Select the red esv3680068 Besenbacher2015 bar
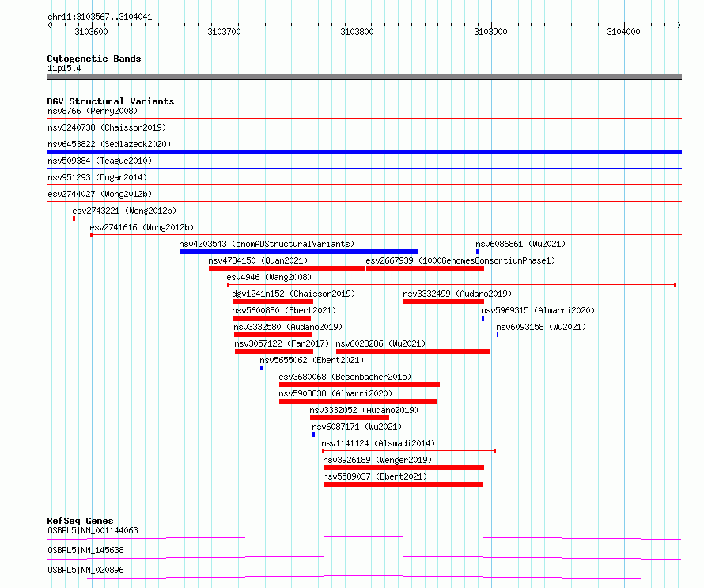This screenshot has height=588, width=704. [359, 385]
